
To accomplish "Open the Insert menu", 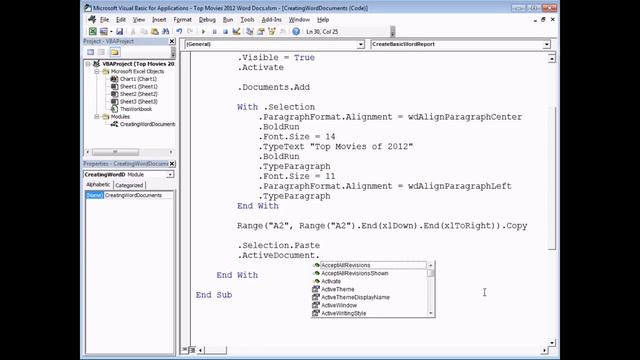I will [159, 20].
